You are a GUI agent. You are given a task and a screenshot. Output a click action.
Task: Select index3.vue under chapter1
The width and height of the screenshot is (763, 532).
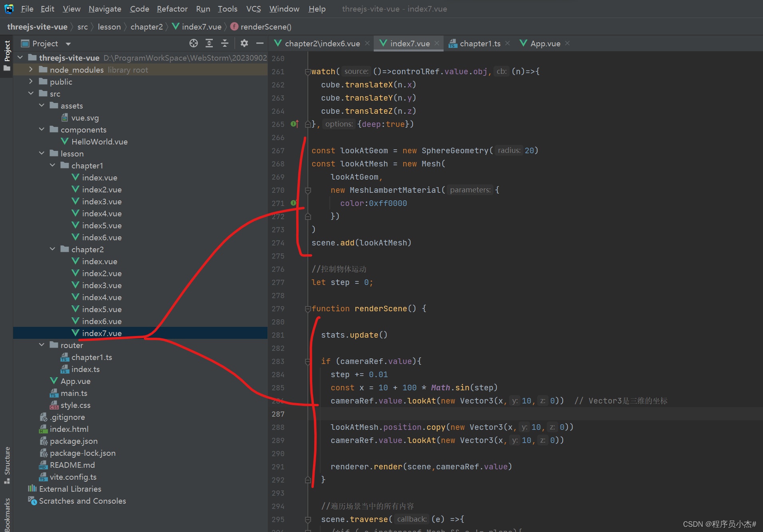click(97, 202)
